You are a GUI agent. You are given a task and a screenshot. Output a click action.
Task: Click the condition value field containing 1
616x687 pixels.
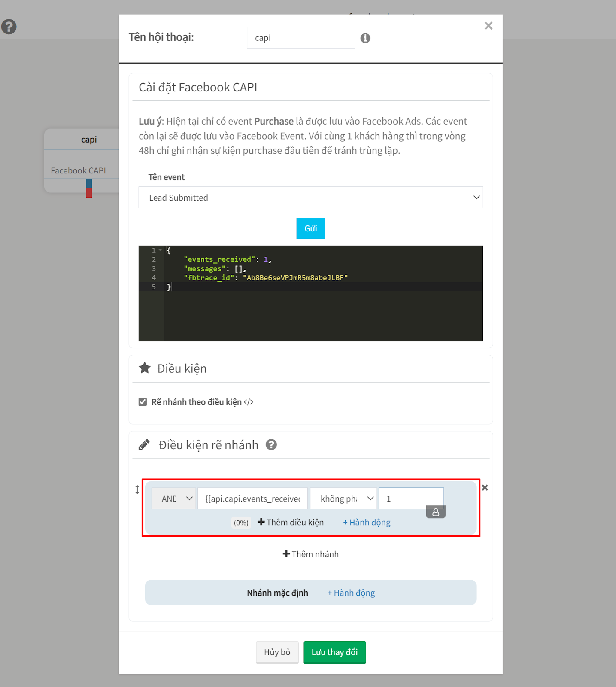tap(411, 499)
